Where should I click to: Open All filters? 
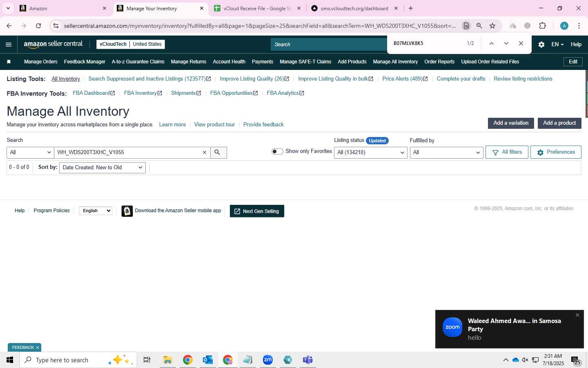tap(507, 152)
